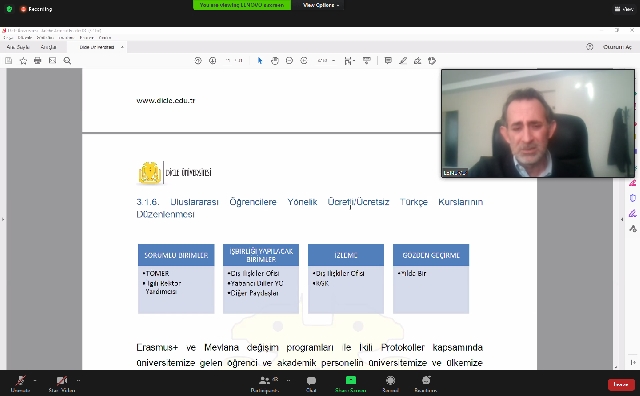640x396 pixels.
Task: Click the Yabancı Diller YO bullet
Action: click(x=256, y=283)
